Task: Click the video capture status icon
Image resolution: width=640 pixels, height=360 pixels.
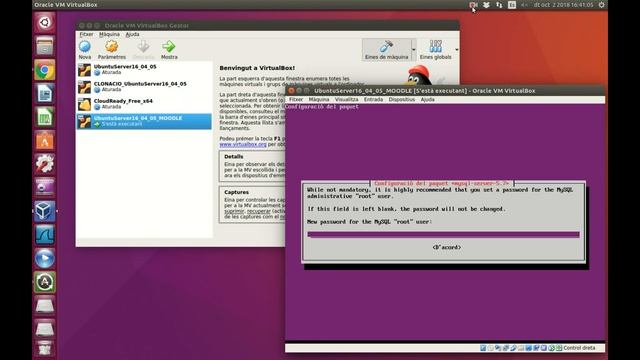Action: pyautogui.click(x=536, y=348)
